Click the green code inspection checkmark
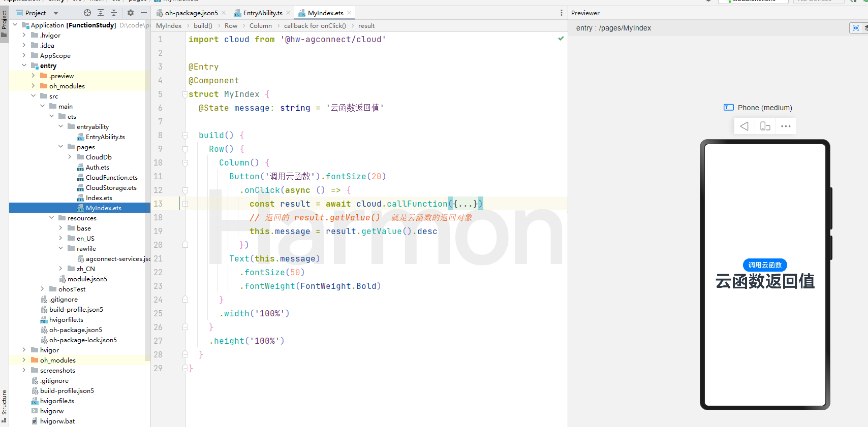868x427 pixels. 561,39
